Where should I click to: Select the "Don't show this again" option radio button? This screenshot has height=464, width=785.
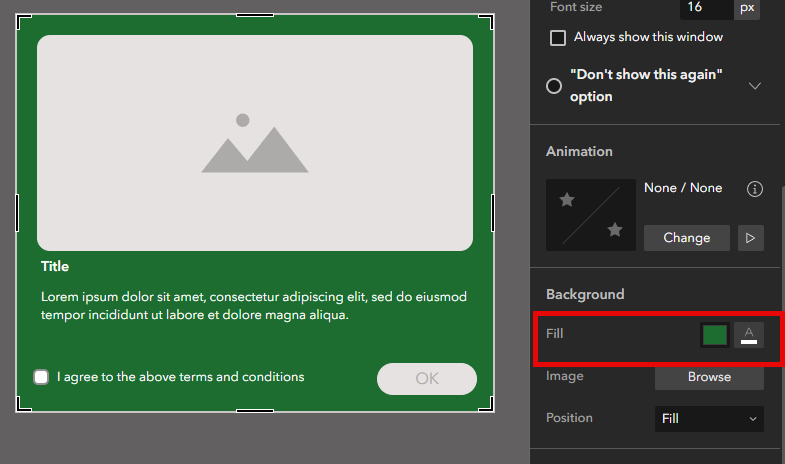554,86
